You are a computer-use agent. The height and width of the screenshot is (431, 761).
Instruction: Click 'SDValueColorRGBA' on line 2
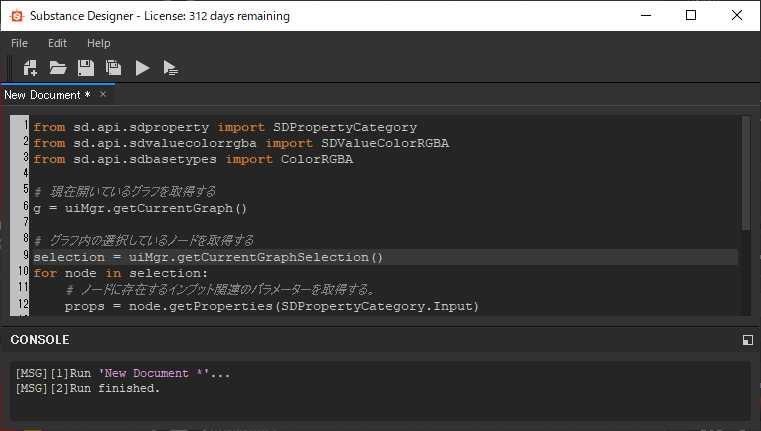coord(385,143)
